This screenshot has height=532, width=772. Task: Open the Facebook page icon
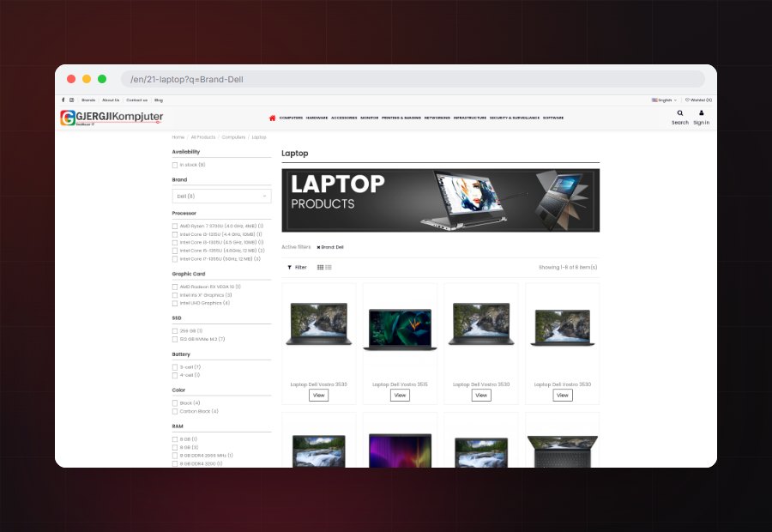(x=63, y=100)
